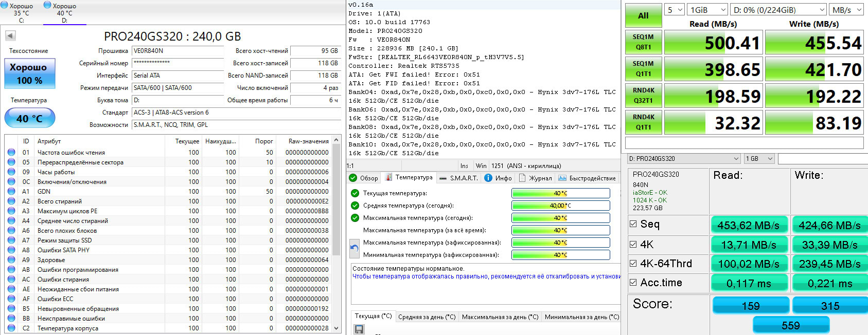Open the test count dropdown showing 5

(675, 10)
